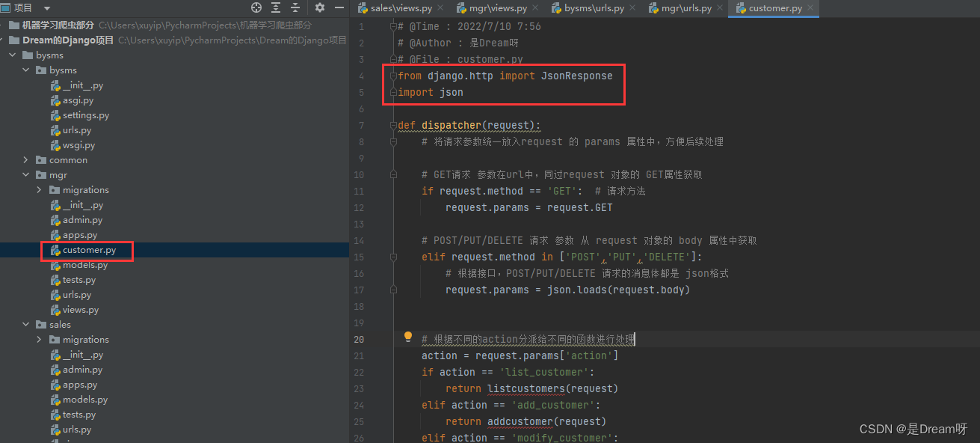
Task: Close the customer.py tab
Action: (812, 8)
